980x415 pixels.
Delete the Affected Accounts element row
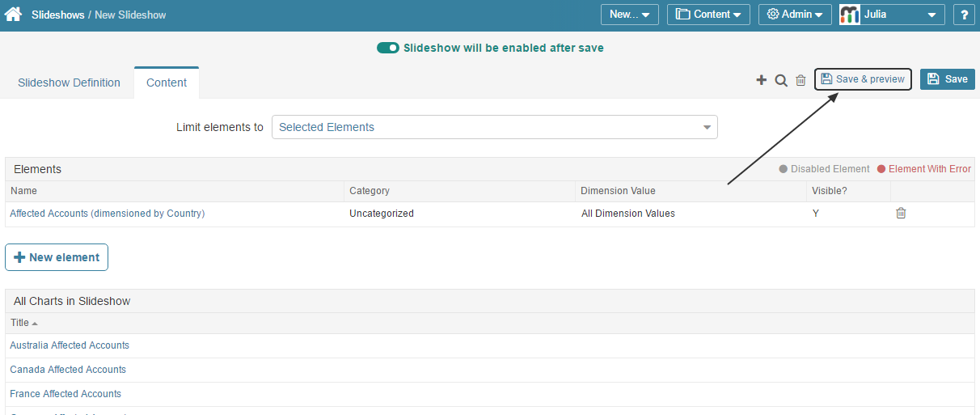coord(901,214)
